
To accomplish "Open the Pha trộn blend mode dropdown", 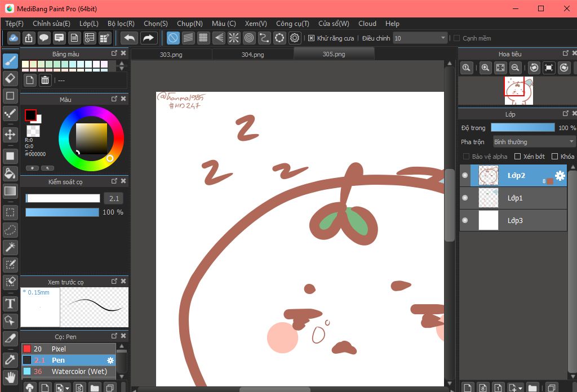I will click(x=534, y=142).
